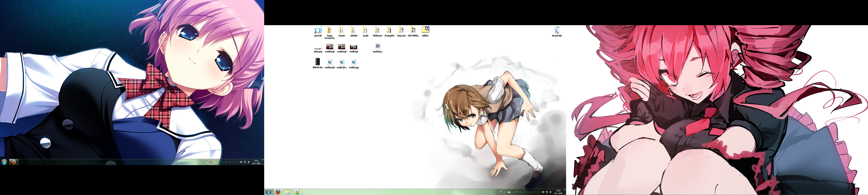Open the notepad with green pencil taskbar app

point(298,192)
